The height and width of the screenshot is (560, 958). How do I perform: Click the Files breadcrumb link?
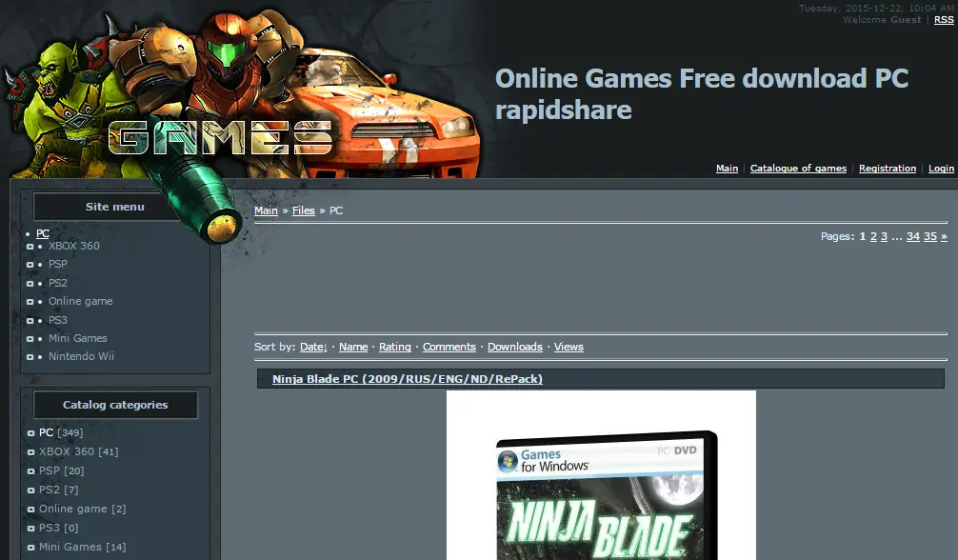[x=303, y=210]
